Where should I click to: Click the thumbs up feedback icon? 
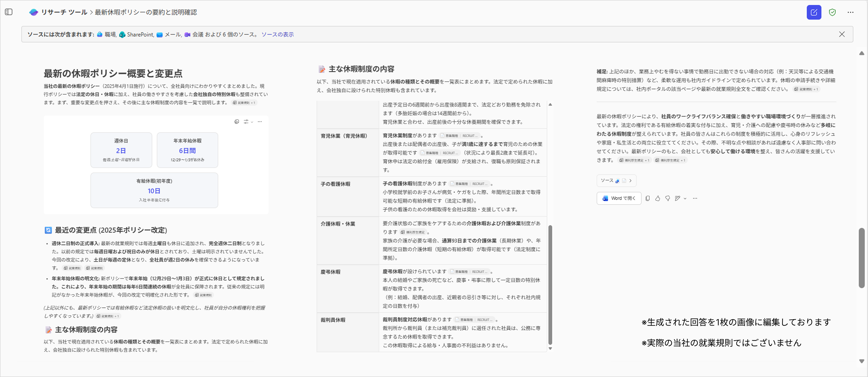tap(657, 199)
